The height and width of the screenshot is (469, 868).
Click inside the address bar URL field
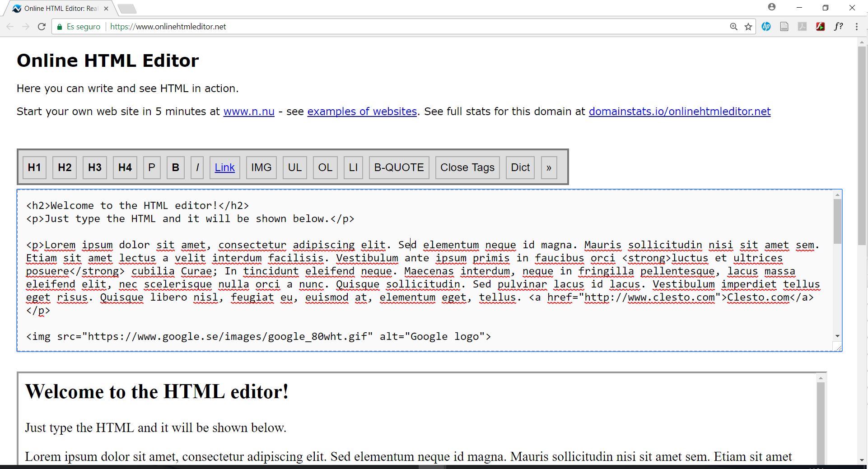tap(167, 26)
